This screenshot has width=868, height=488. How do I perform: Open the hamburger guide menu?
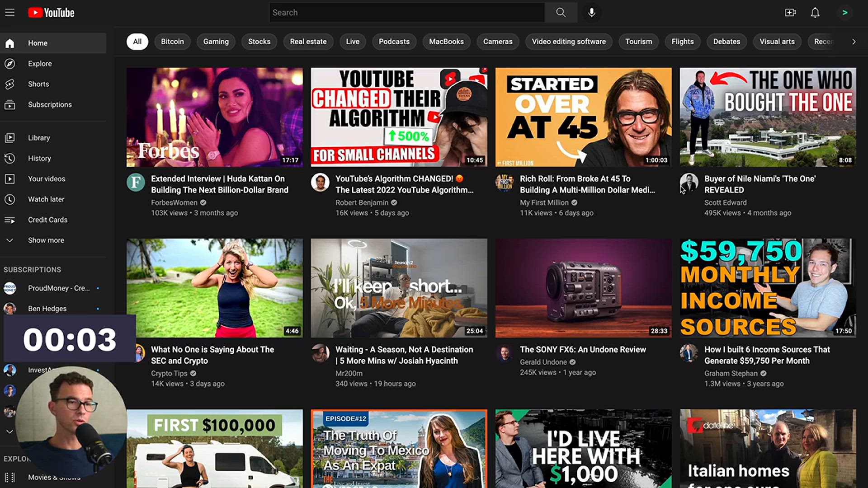10,13
